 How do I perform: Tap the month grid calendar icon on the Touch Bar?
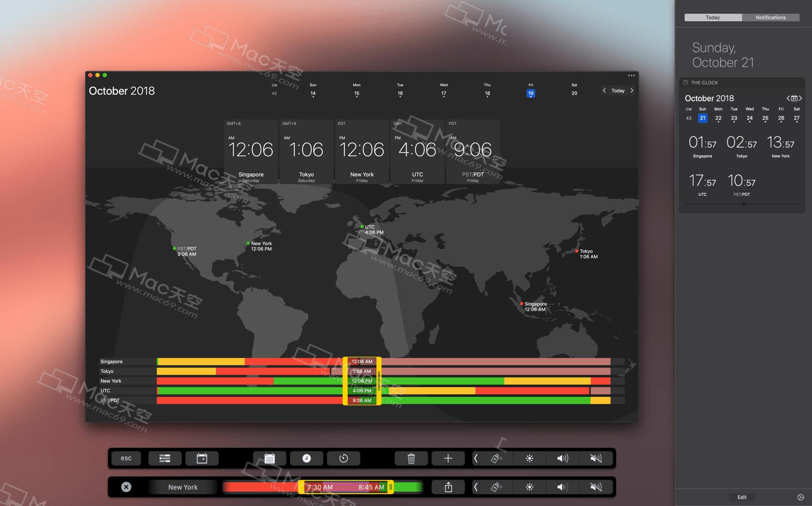click(269, 458)
